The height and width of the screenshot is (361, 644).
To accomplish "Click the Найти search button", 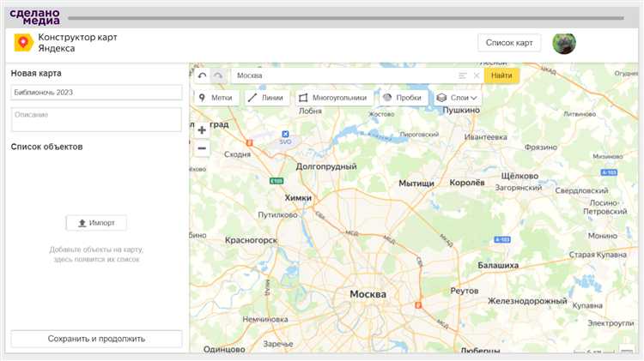I will (501, 75).
